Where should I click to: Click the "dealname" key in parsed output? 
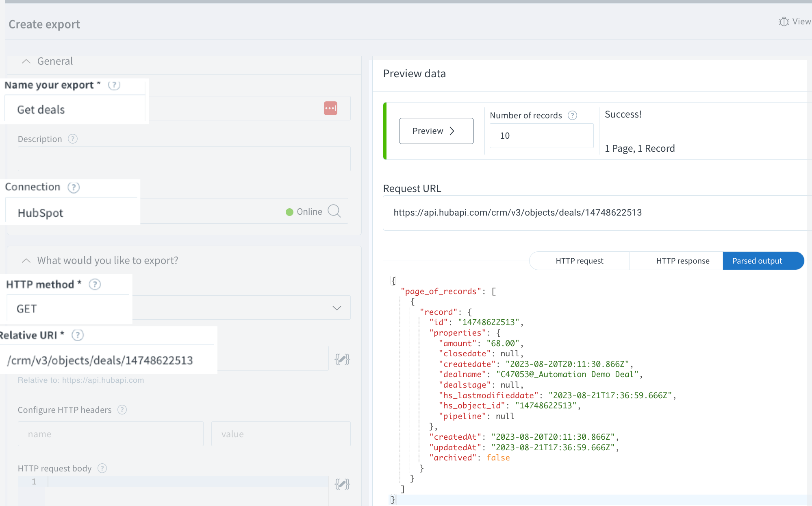(x=462, y=374)
